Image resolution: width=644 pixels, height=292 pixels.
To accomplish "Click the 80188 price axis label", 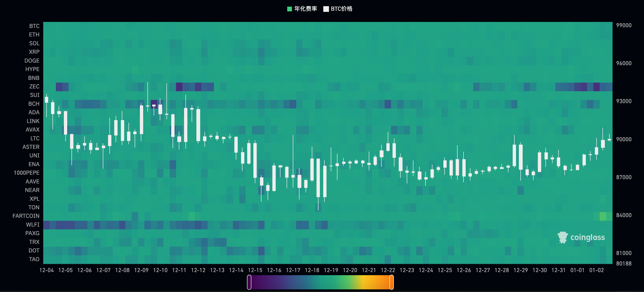I will [624, 264].
